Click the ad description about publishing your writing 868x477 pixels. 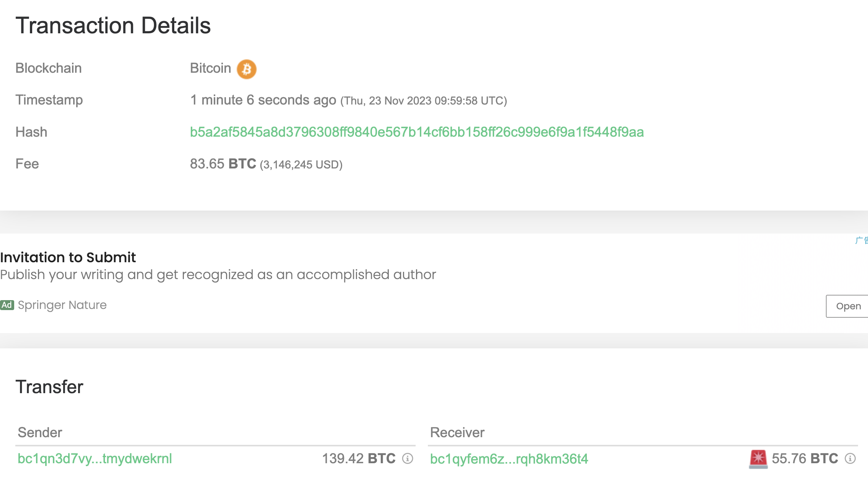218,275
